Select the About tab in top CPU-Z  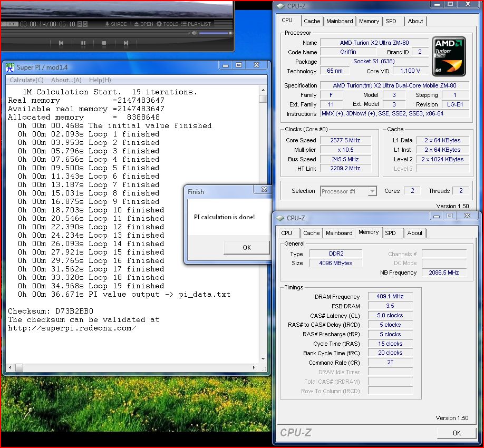click(415, 21)
